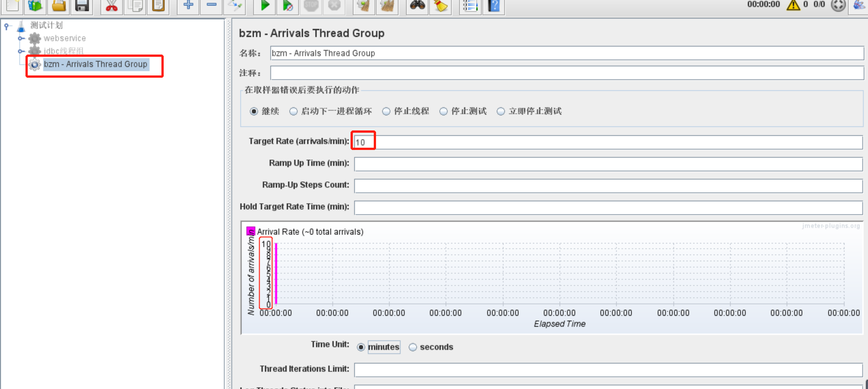Select seconds time unit radio
868x389 pixels.
413,347
